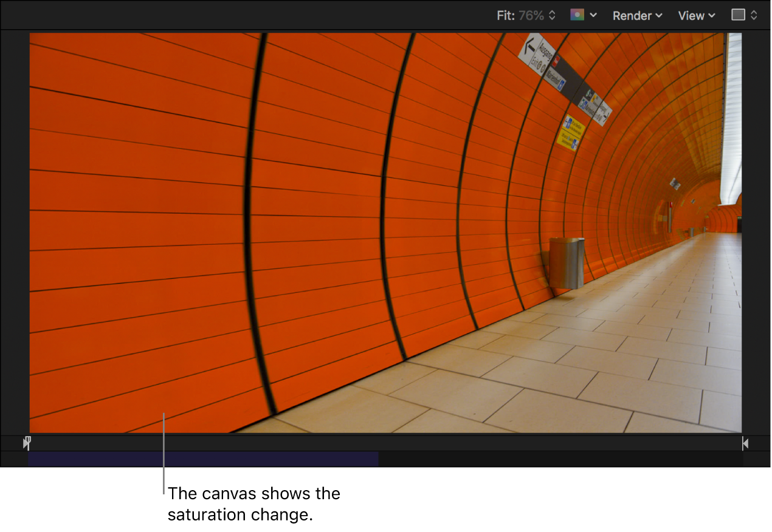Click the Fit label in the toolbar
This screenshot has height=532, width=772.
pyautogui.click(x=506, y=15)
